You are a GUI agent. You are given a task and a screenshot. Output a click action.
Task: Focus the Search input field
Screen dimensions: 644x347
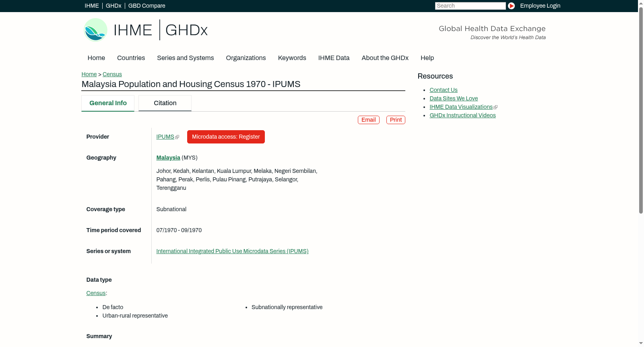point(470,6)
